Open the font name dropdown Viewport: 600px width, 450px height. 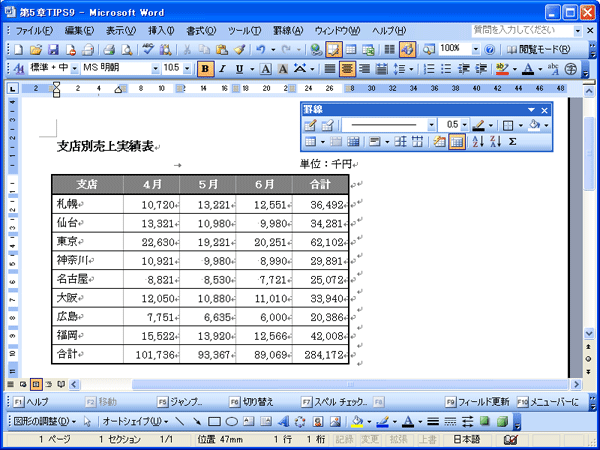point(155,69)
